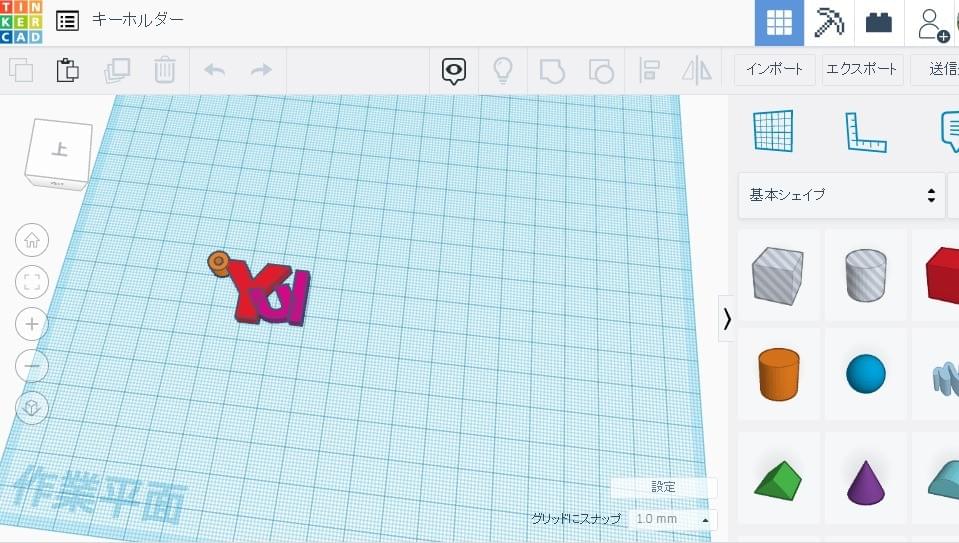Click the 送信 button
Image resolution: width=959 pixels, height=543 pixels.
[x=935, y=70]
